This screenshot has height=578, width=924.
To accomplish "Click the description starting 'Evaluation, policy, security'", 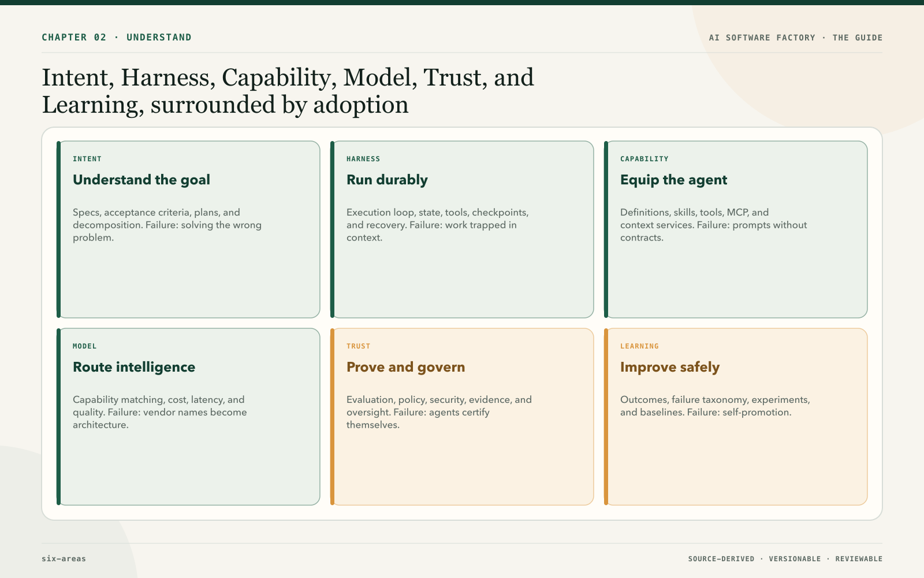I will coord(439,412).
